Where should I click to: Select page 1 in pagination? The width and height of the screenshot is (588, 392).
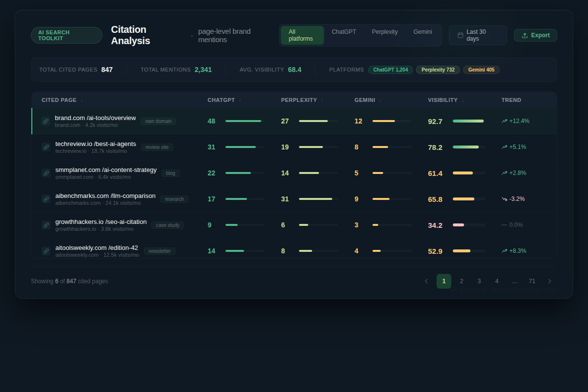(444, 281)
